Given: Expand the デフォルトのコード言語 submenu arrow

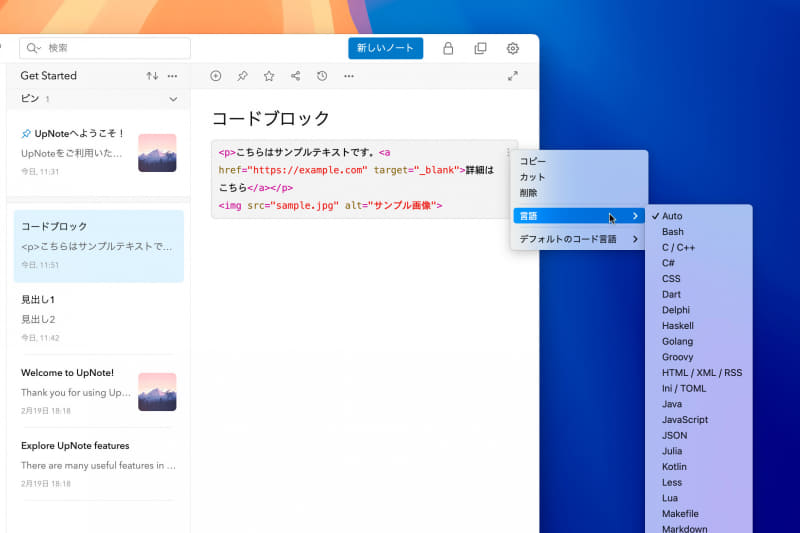Looking at the screenshot, I should click(x=635, y=239).
